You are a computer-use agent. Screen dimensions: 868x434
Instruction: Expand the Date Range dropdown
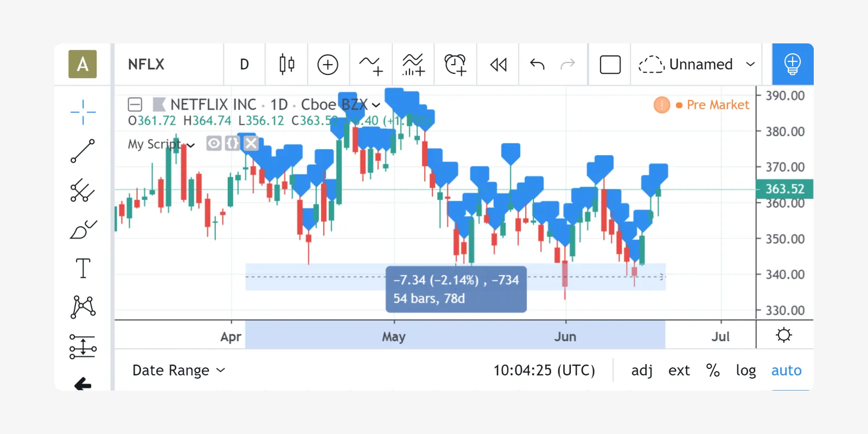tap(178, 370)
